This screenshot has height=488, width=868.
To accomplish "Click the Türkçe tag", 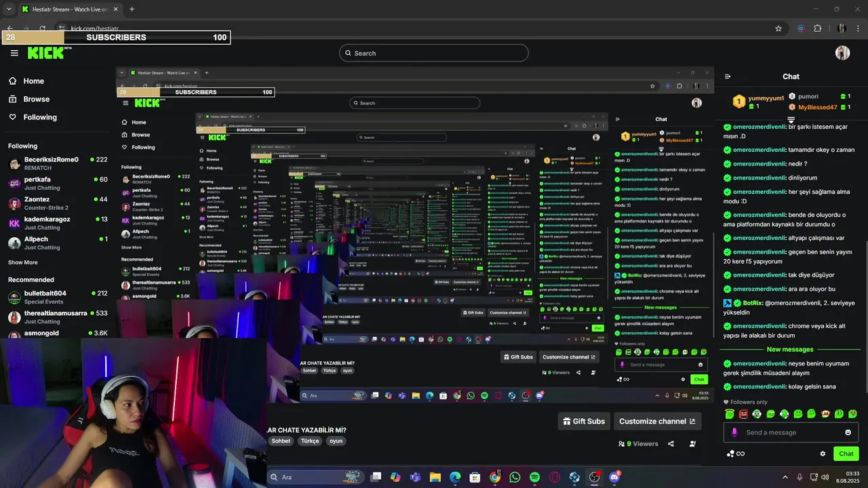I will tap(310, 441).
